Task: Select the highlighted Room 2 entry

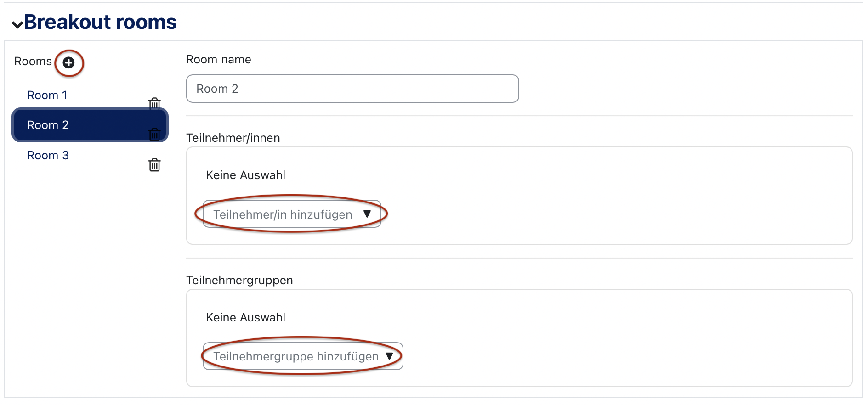Action: coord(48,125)
